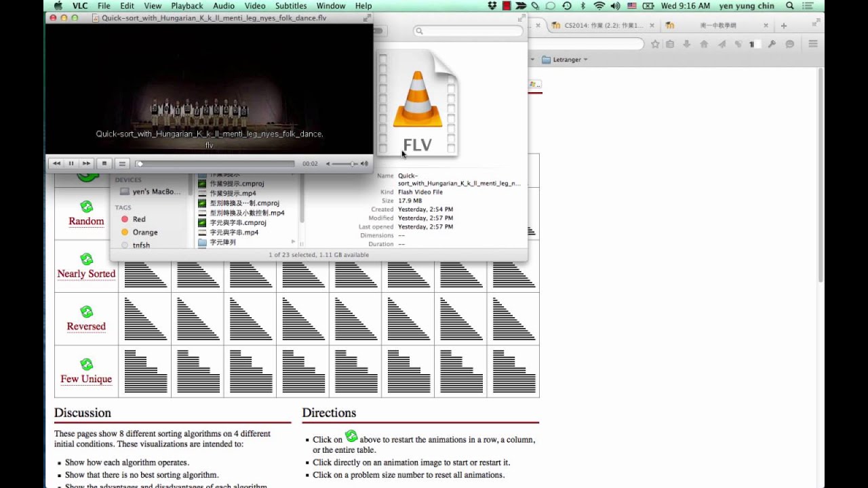Stop the VLC video
This screenshot has width=868, height=488.
pyautogui.click(x=104, y=163)
